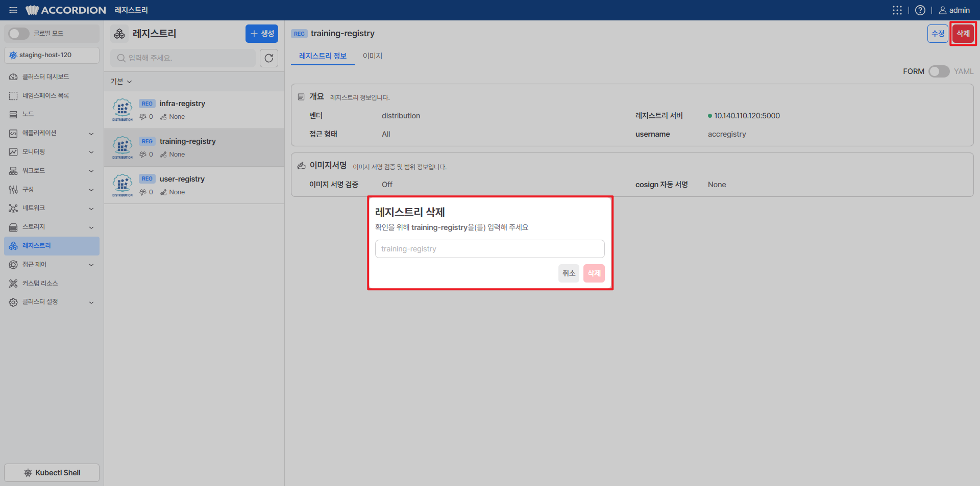Expand 스토리지 menu

(x=52, y=227)
